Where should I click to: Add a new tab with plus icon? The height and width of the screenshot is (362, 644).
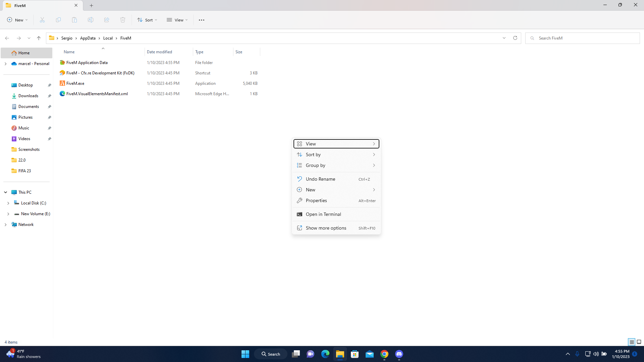(91, 5)
